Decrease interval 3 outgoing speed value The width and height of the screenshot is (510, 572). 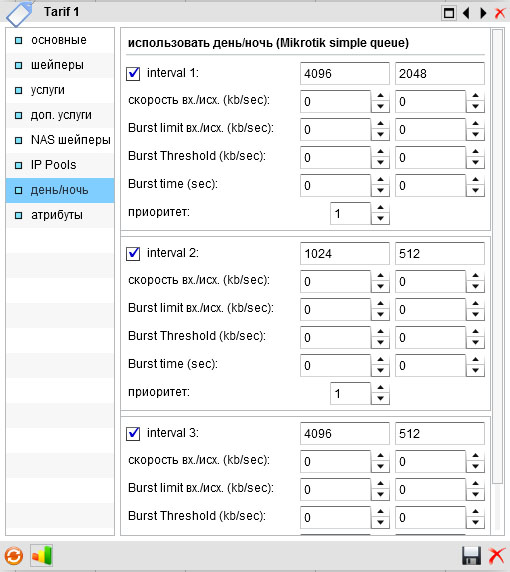tap(475, 467)
